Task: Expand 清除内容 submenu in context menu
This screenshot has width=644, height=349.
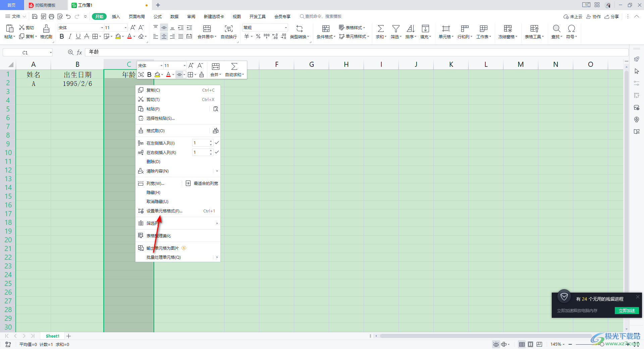Action: click(x=217, y=171)
